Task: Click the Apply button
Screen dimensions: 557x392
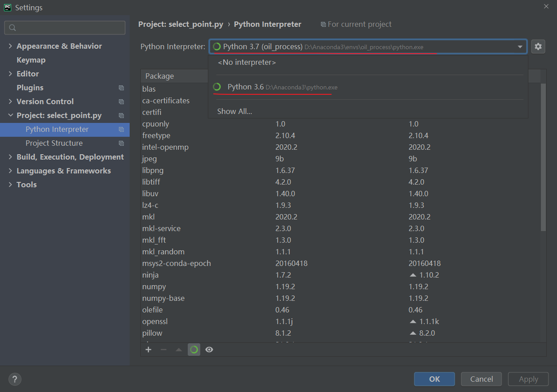Action: pyautogui.click(x=528, y=379)
